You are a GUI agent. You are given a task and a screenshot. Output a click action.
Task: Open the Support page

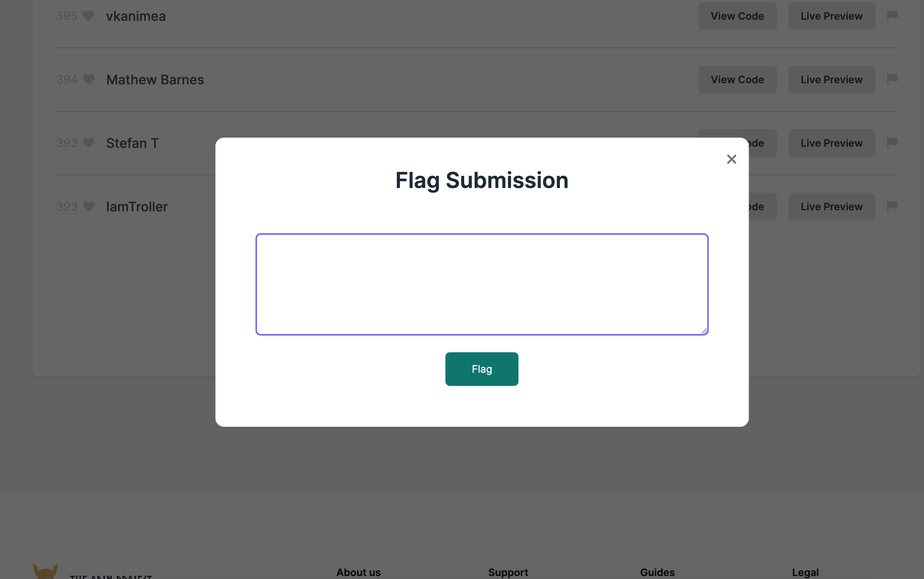click(508, 572)
